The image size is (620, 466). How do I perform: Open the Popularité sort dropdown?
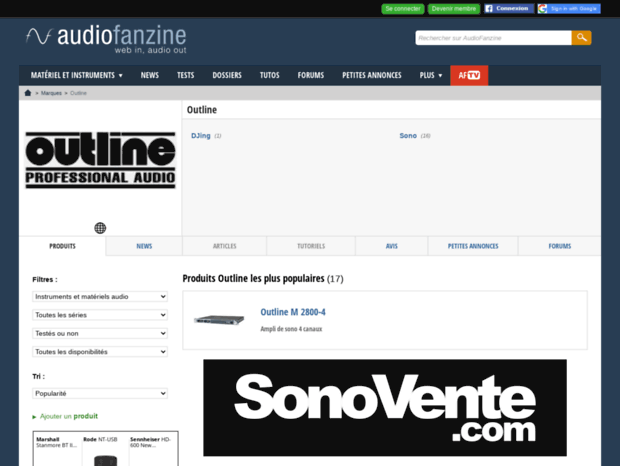(x=100, y=393)
